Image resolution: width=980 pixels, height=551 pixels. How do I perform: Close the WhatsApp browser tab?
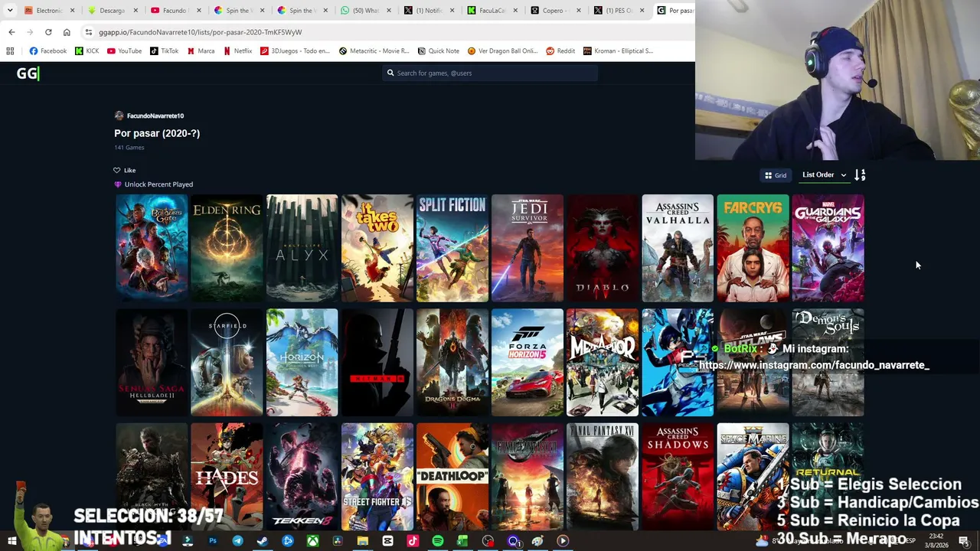[x=389, y=11]
